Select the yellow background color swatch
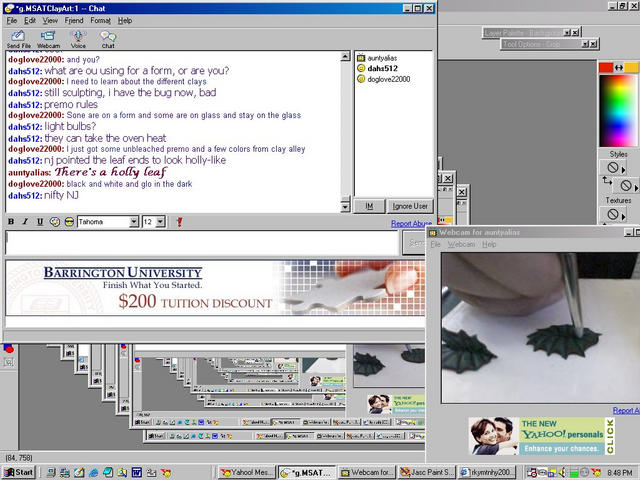Viewport: 640px width, 480px height. 631,67
